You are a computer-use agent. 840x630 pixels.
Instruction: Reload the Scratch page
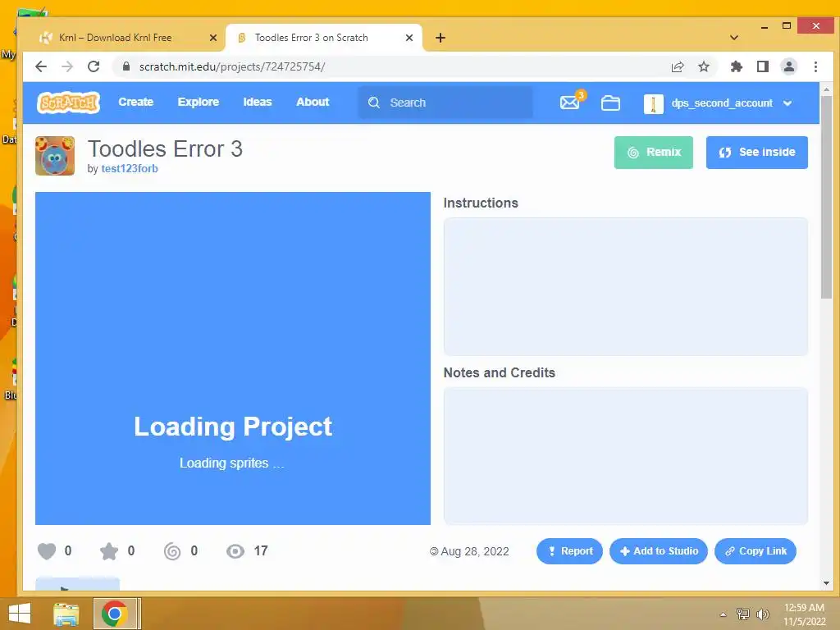point(94,66)
